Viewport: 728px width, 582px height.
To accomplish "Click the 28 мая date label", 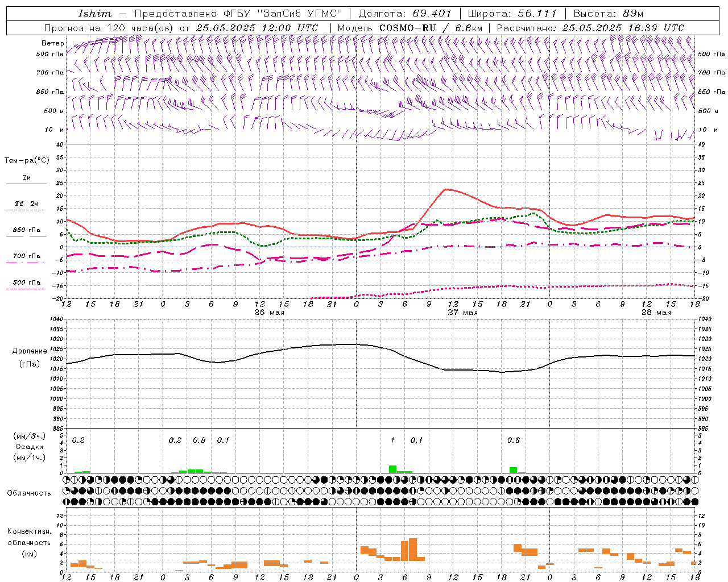I will pos(656,313).
